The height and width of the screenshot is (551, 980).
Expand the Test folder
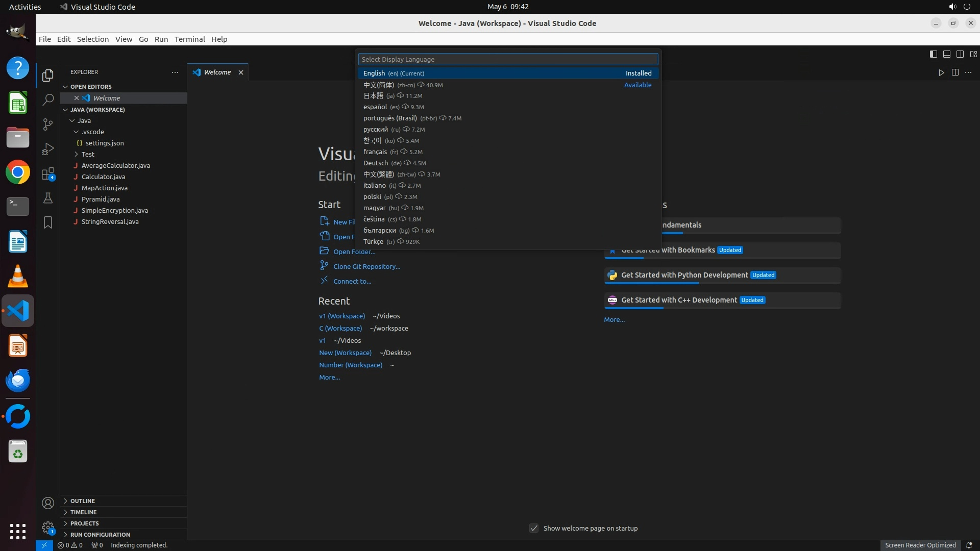click(88, 154)
